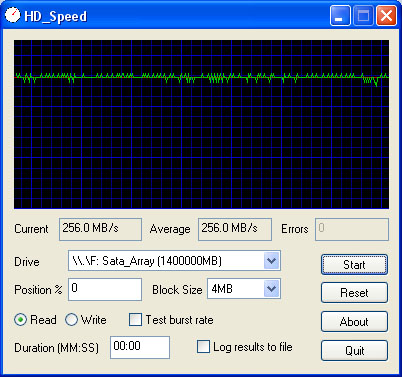Click the HD_Speed title text
Image resolution: width=402 pixels, height=377 pixels.
coord(56,16)
